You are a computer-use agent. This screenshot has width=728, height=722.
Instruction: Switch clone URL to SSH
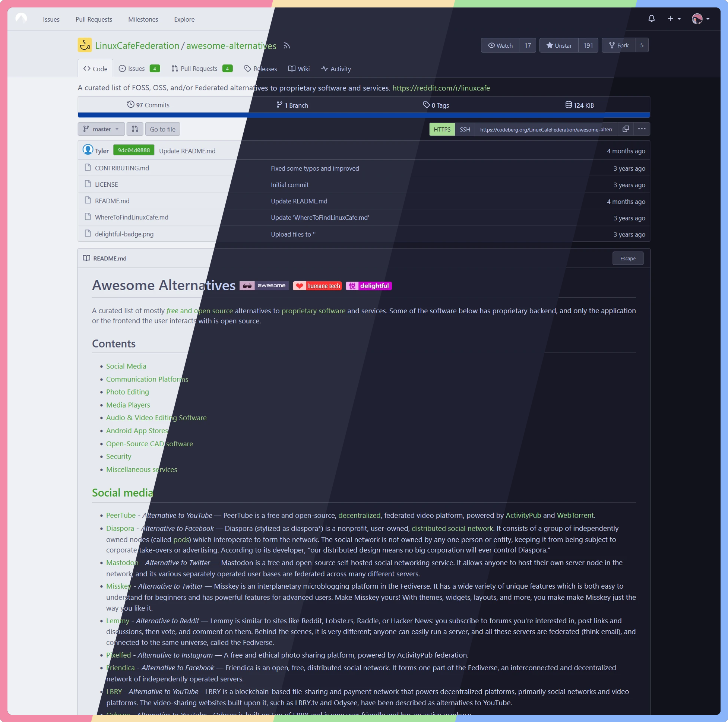pos(465,129)
